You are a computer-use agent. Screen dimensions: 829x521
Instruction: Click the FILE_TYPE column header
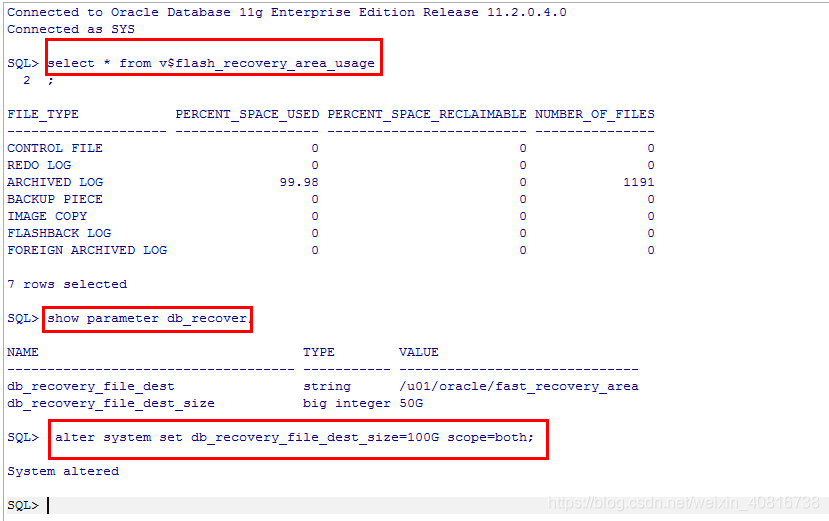click(x=43, y=114)
